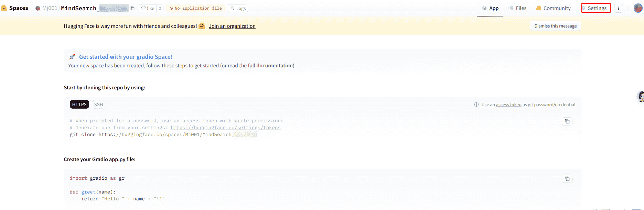The width and height of the screenshot is (644, 210).
Task: Copy the git clone command block
Action: 567,121
